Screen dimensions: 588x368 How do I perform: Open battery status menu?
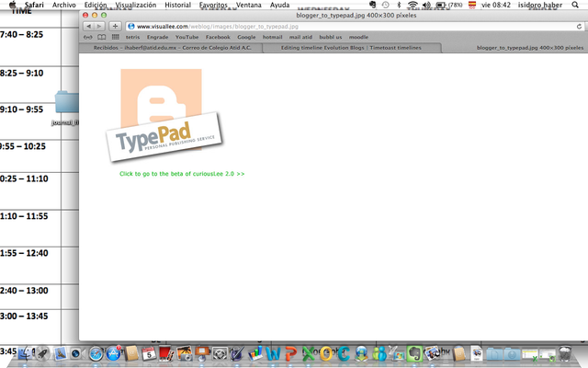coord(449,5)
